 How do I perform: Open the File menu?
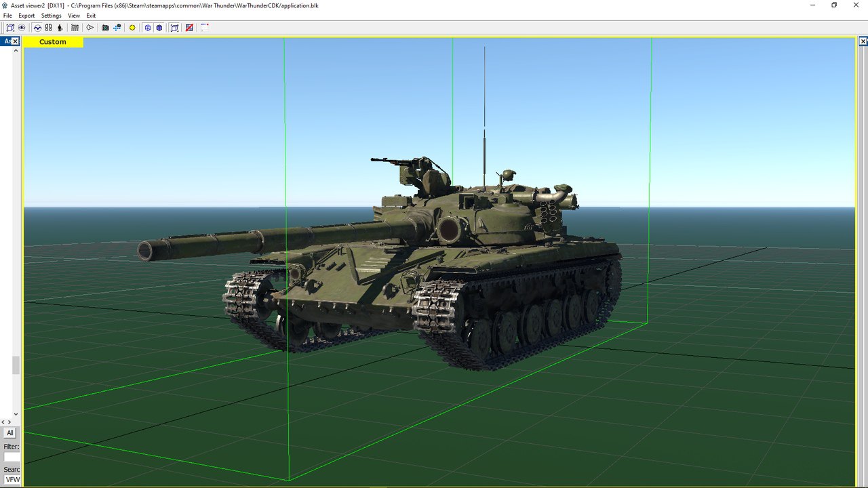point(7,16)
